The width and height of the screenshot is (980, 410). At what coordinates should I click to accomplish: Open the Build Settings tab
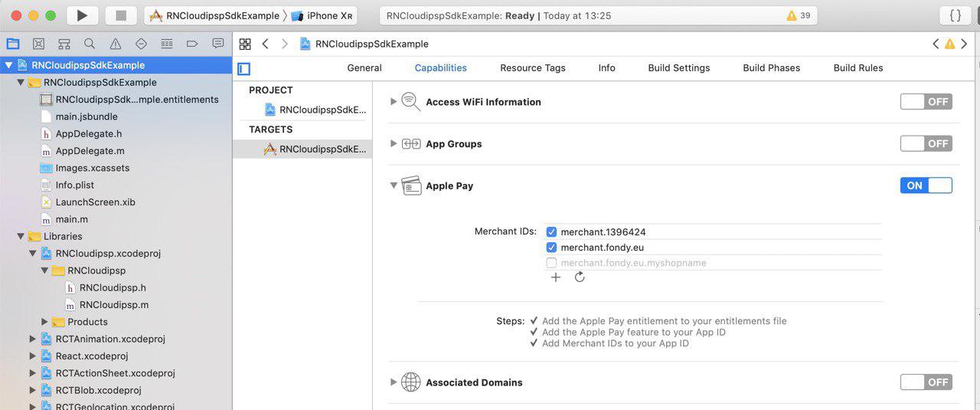tap(679, 67)
